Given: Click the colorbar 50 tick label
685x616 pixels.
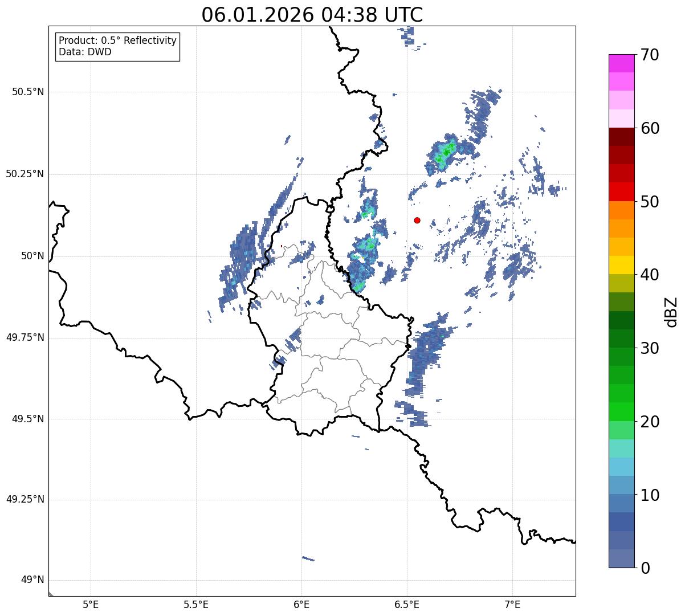Looking at the screenshot, I should (x=650, y=202).
